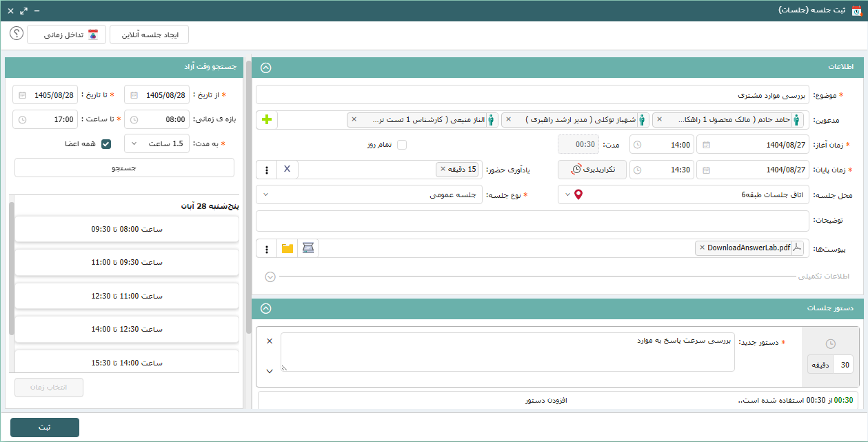Click the yellow folder icon in attachments
The height and width of the screenshot is (442, 868).
(287, 248)
